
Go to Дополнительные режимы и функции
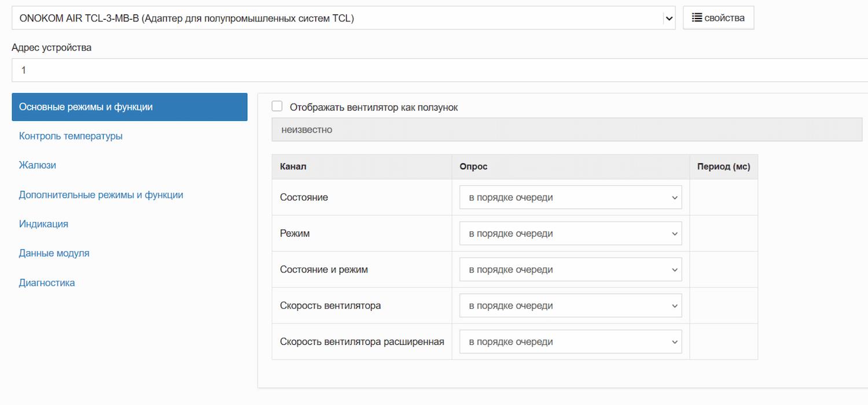(x=101, y=195)
